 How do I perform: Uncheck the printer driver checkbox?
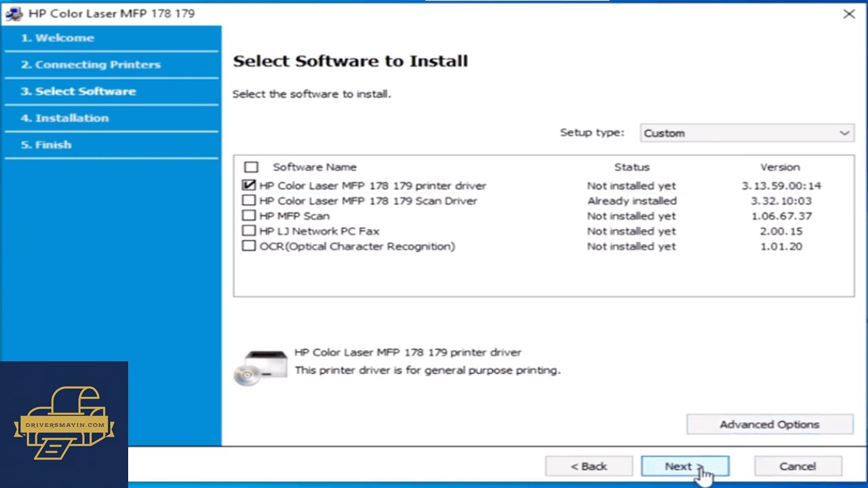tap(249, 185)
